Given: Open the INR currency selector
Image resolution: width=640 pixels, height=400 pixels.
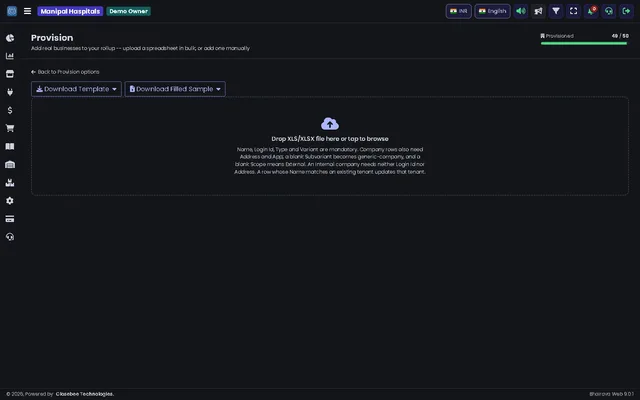Looking at the screenshot, I should (x=458, y=11).
